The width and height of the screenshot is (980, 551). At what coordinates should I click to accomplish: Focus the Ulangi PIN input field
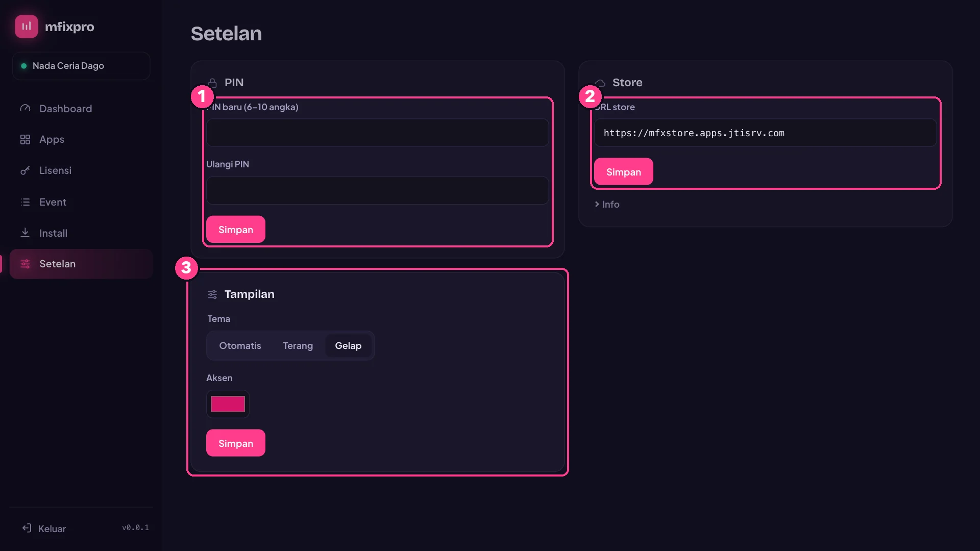coord(377,190)
